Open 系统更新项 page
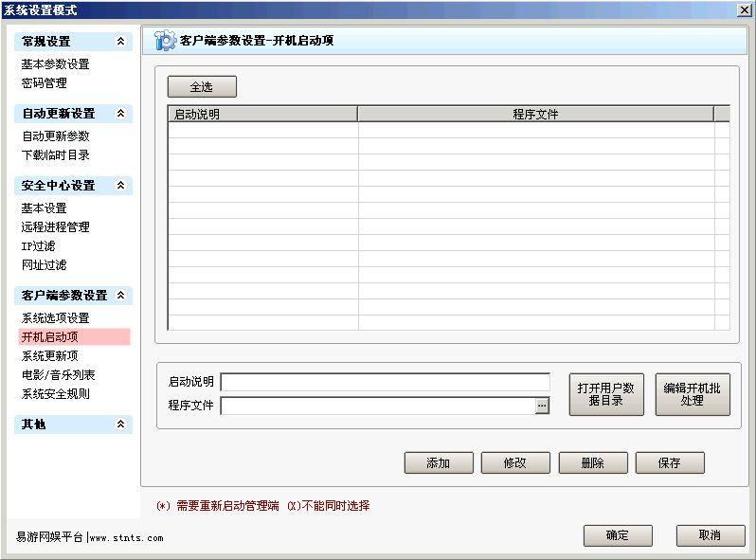 pyautogui.click(x=49, y=356)
